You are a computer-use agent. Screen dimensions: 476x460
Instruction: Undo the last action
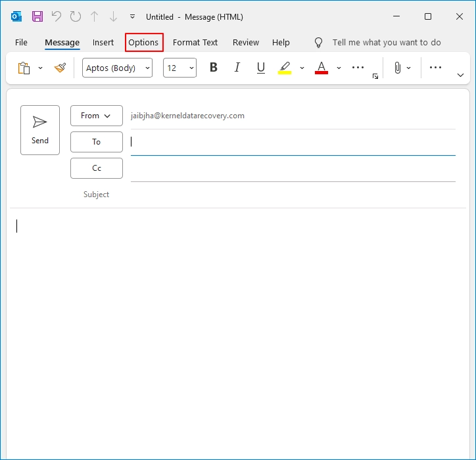[57, 16]
